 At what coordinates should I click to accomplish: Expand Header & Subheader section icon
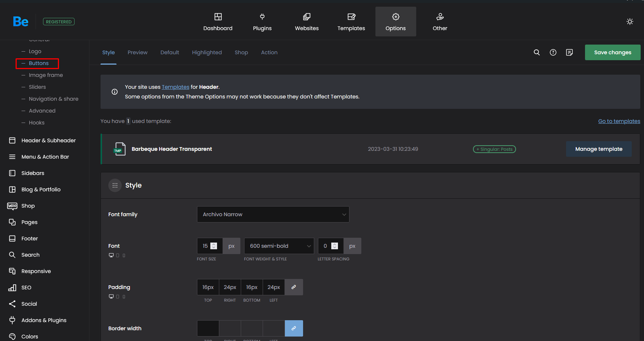[12, 140]
